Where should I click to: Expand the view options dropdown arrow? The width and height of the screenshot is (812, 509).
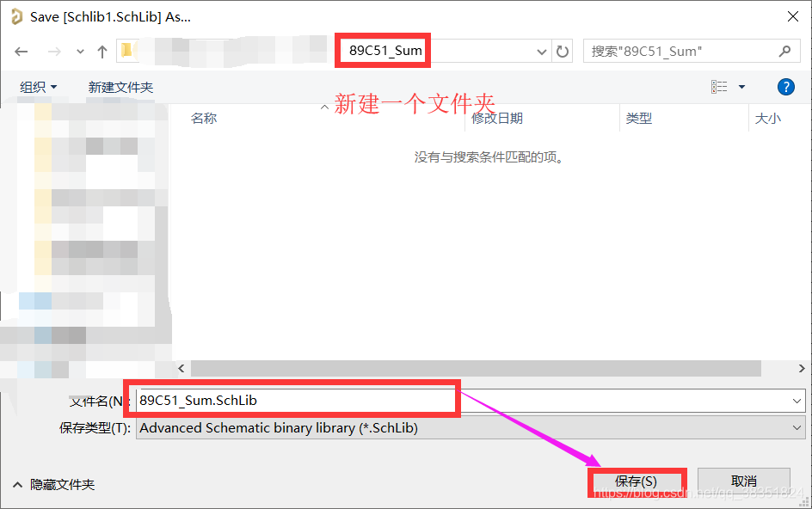click(741, 87)
